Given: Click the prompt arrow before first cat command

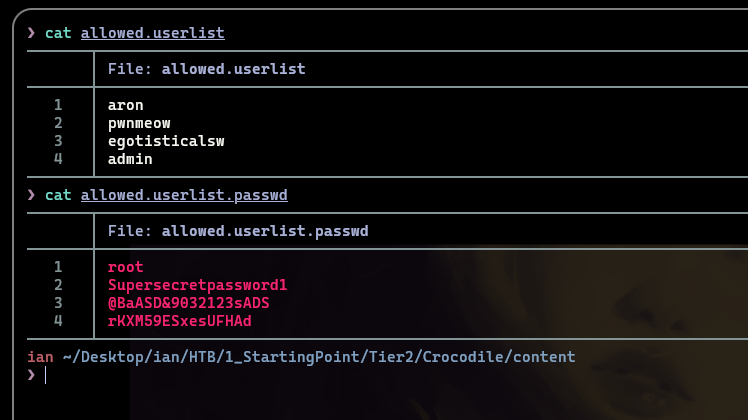Looking at the screenshot, I should [31, 33].
